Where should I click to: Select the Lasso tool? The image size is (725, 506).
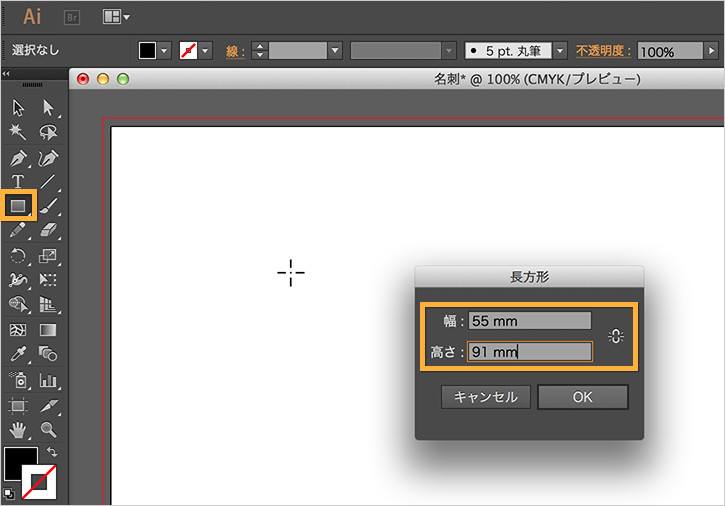pyautogui.click(x=48, y=132)
